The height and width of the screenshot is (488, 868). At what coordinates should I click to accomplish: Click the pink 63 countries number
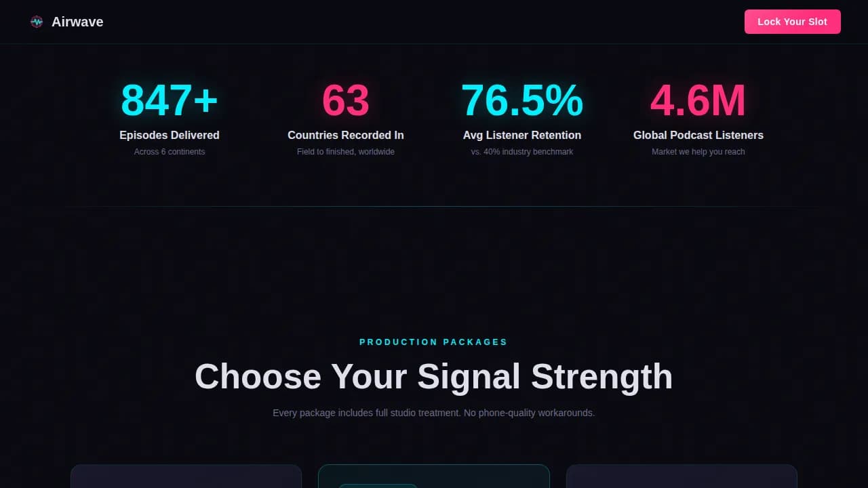(x=346, y=100)
